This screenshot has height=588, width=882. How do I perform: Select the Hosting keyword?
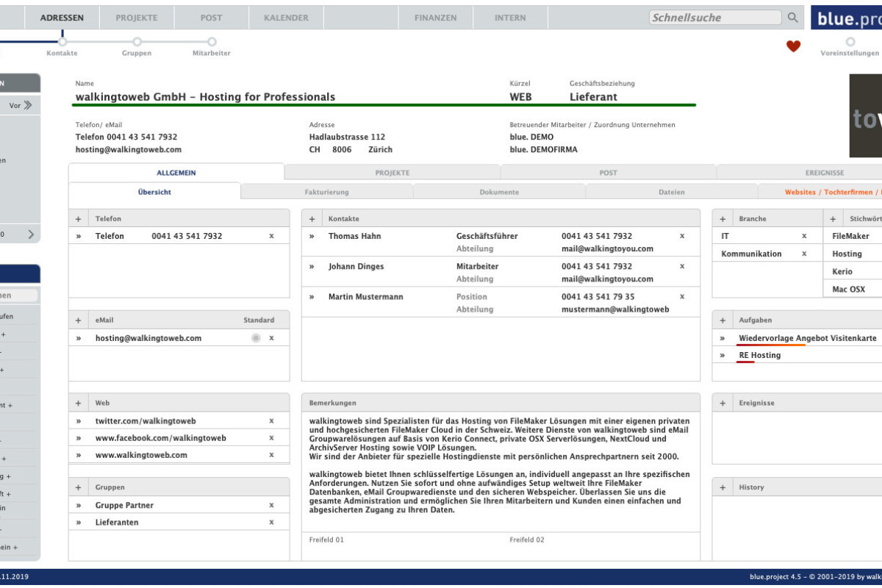847,254
